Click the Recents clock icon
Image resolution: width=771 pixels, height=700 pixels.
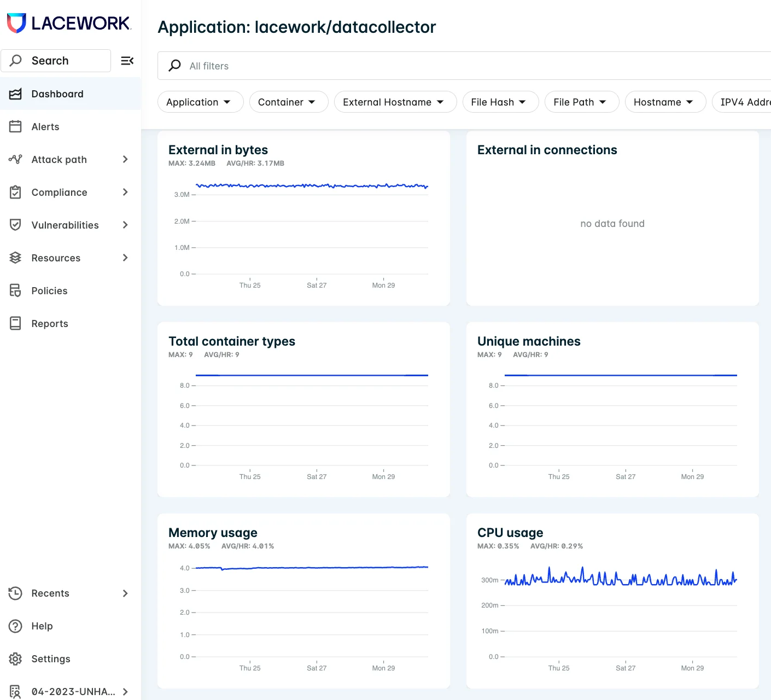pos(15,593)
